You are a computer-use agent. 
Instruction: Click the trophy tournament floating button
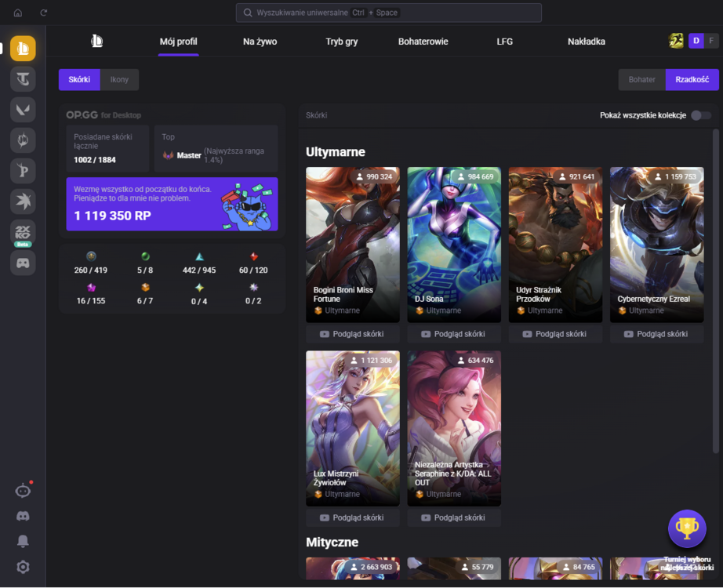click(x=687, y=528)
